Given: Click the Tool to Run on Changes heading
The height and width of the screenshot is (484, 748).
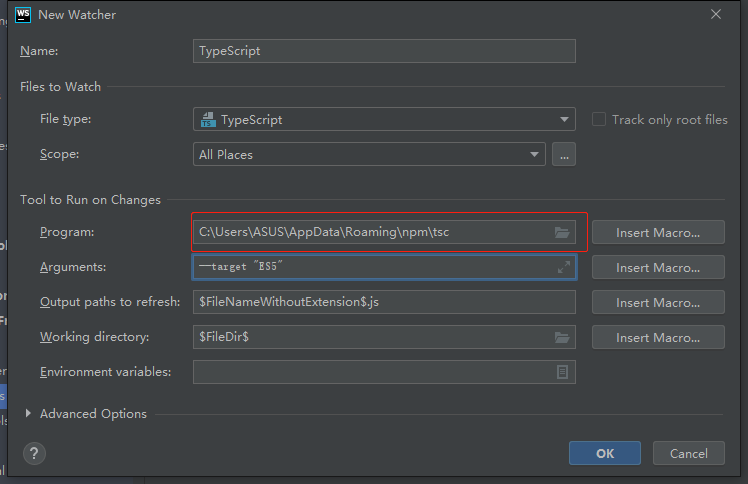Looking at the screenshot, I should coord(90,200).
